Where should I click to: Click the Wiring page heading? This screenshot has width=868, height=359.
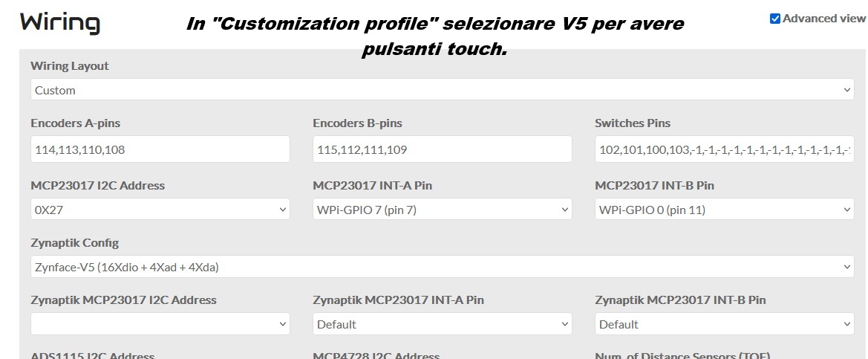point(59,22)
